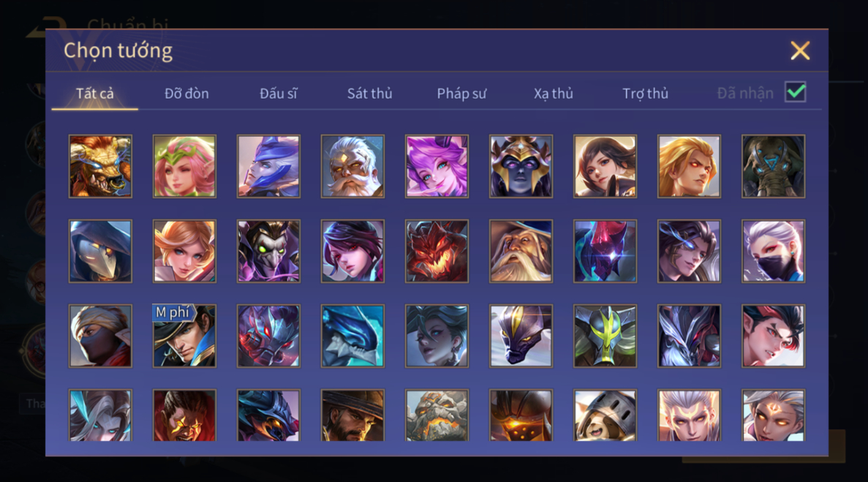Show the Pháp sư heroes tab

tap(461, 94)
